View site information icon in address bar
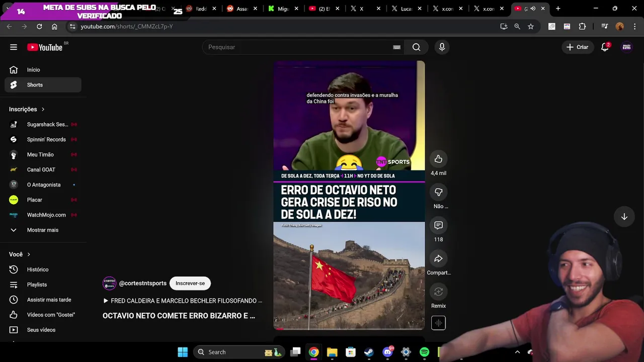 pyautogui.click(x=72, y=26)
